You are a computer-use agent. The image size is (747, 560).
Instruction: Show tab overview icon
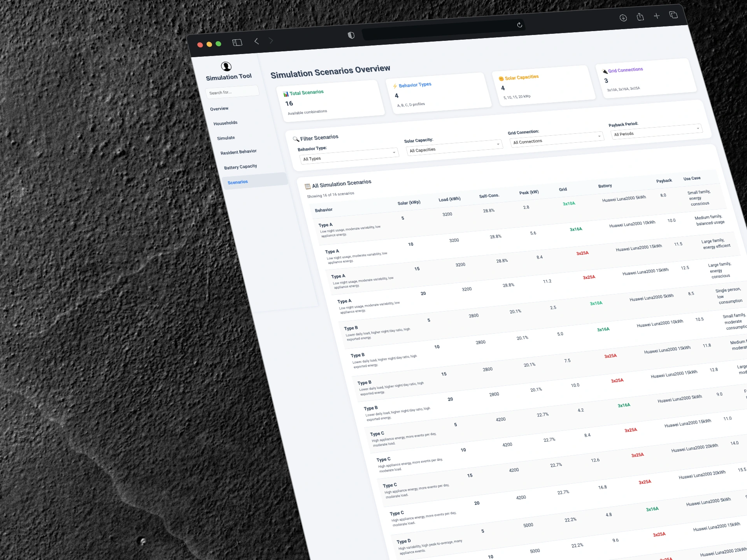pyautogui.click(x=673, y=15)
